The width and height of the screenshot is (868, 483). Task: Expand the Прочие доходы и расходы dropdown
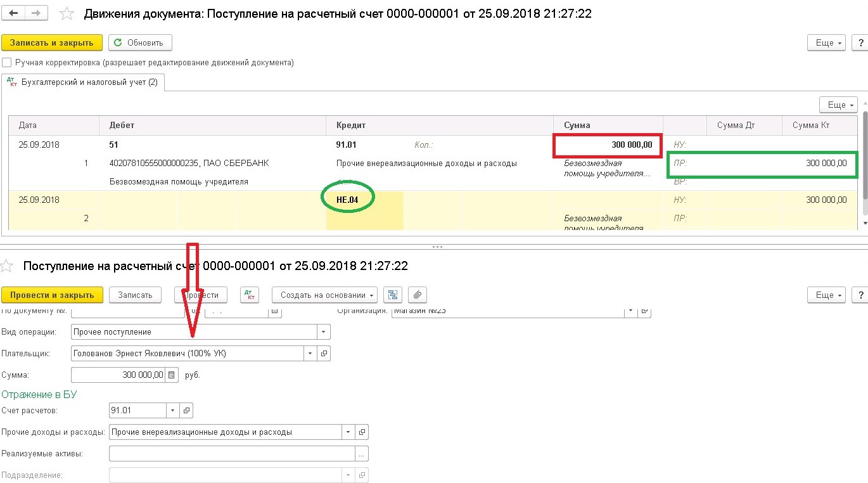click(x=348, y=432)
